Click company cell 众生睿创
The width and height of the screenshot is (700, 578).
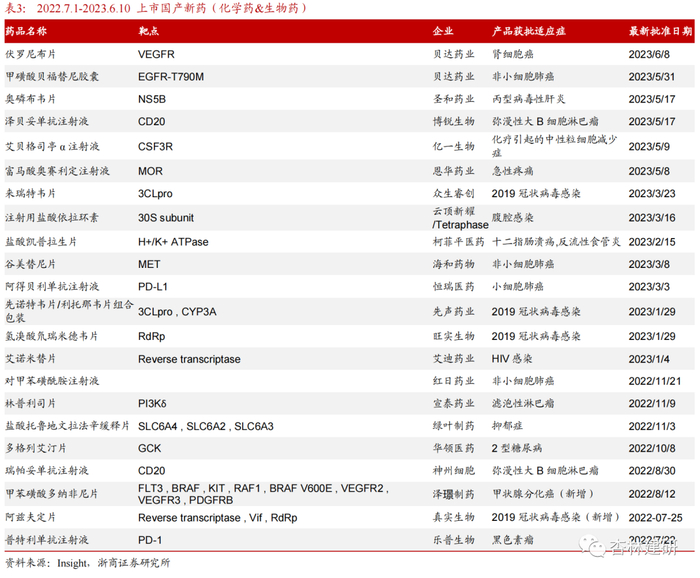pos(454,194)
